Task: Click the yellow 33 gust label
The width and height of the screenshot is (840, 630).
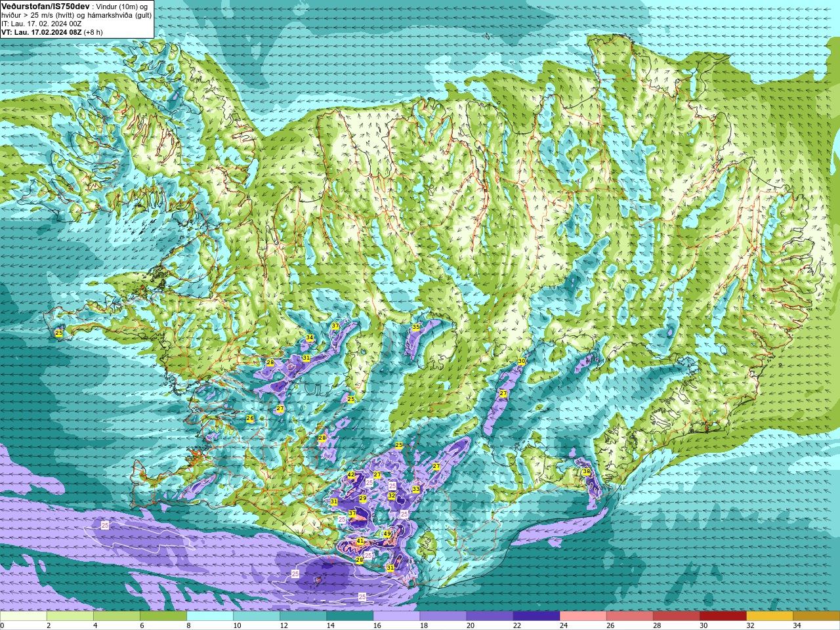Action: tap(415, 490)
